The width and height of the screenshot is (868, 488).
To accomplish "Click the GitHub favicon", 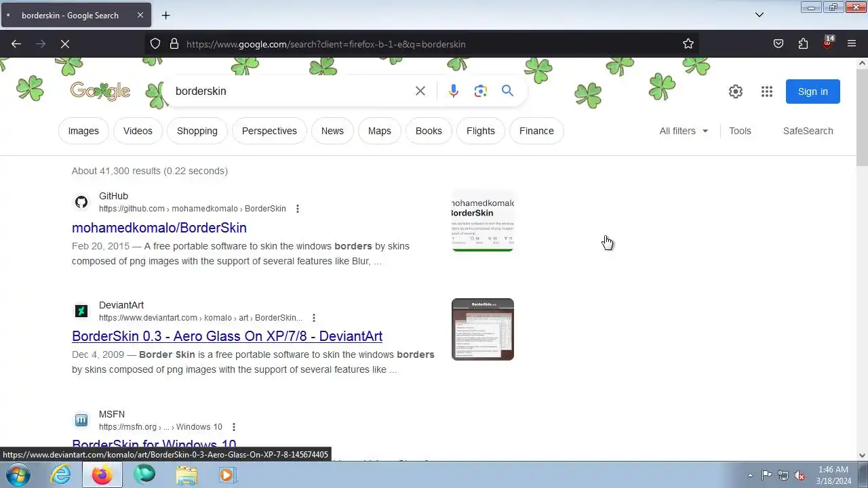I will tap(81, 202).
